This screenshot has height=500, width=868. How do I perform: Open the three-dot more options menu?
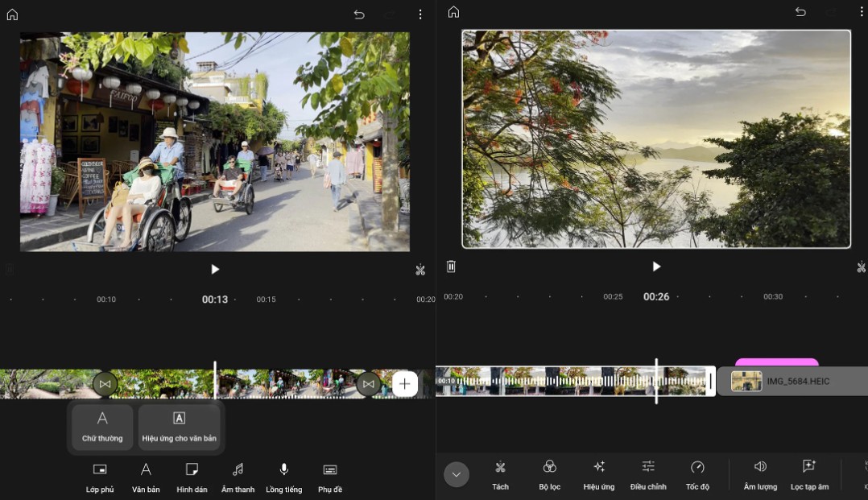(x=420, y=14)
